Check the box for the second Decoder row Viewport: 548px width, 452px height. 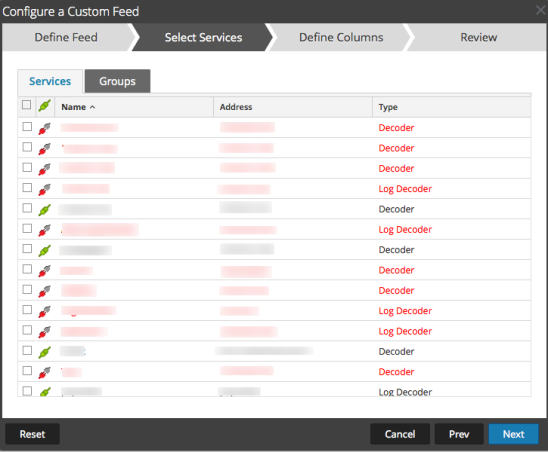pyautogui.click(x=27, y=146)
